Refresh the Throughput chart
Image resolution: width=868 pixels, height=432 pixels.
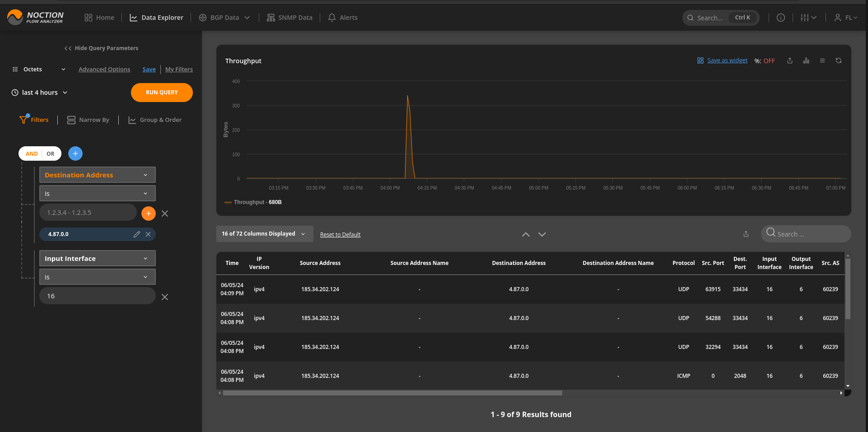[x=839, y=60]
